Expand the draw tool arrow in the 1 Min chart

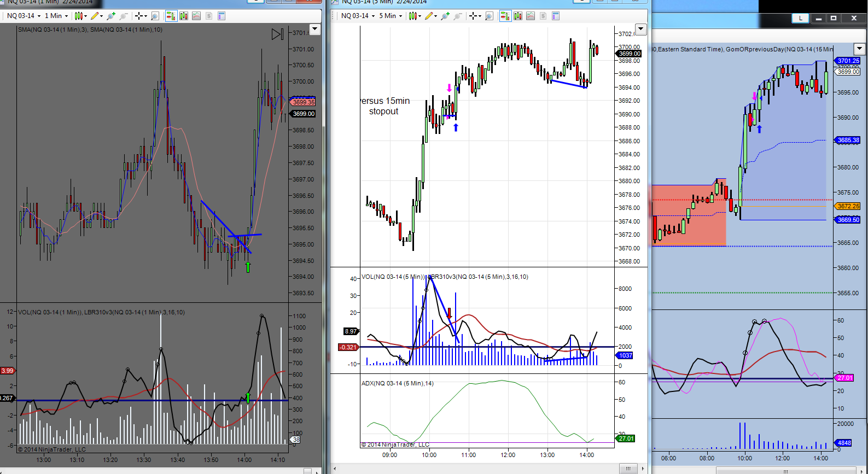point(102,16)
